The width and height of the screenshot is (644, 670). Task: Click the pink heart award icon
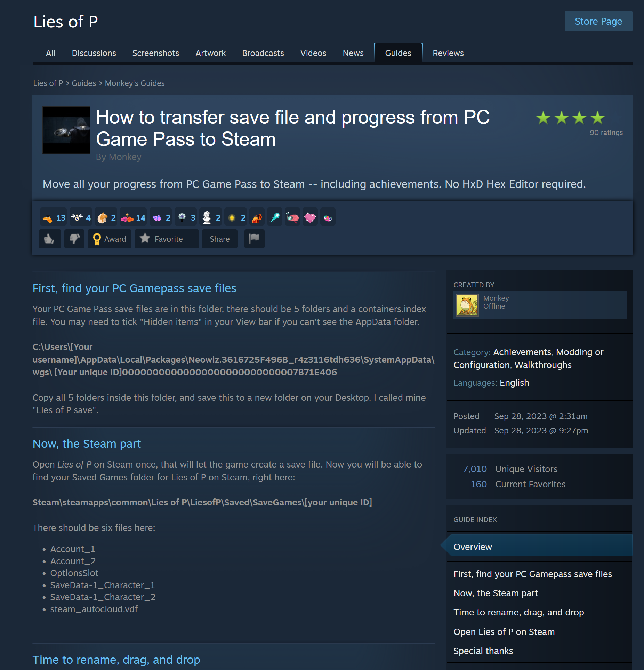point(310,217)
